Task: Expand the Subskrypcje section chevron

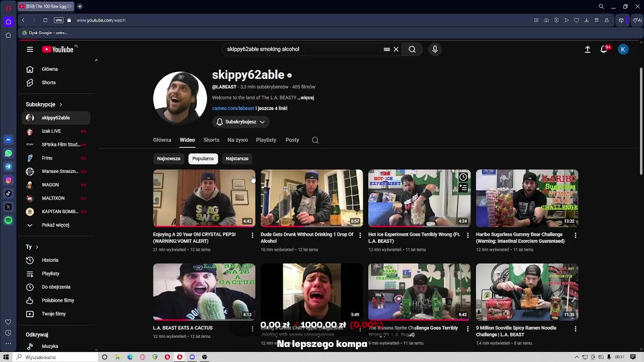Action: tap(60, 105)
